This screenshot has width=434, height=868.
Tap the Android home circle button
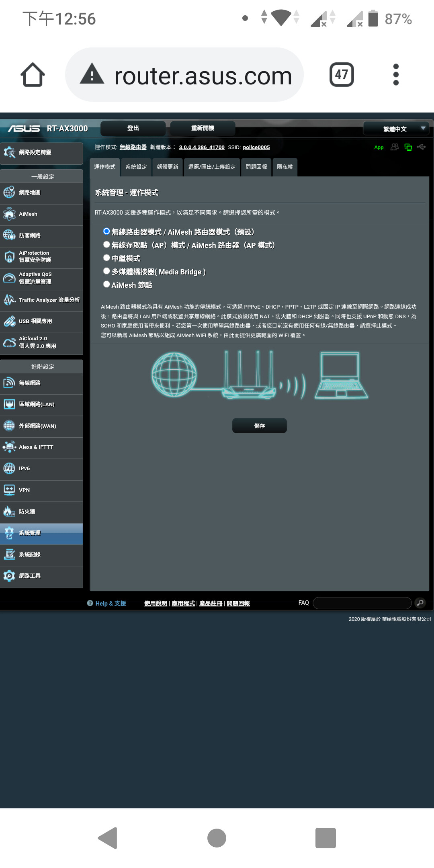[x=217, y=838]
